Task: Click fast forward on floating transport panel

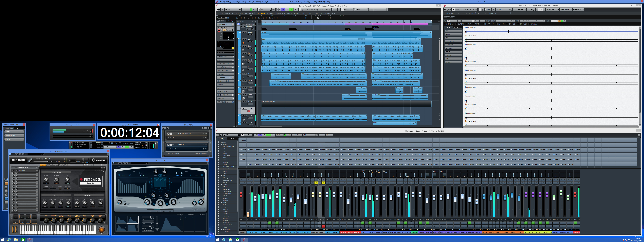Action: point(114,147)
